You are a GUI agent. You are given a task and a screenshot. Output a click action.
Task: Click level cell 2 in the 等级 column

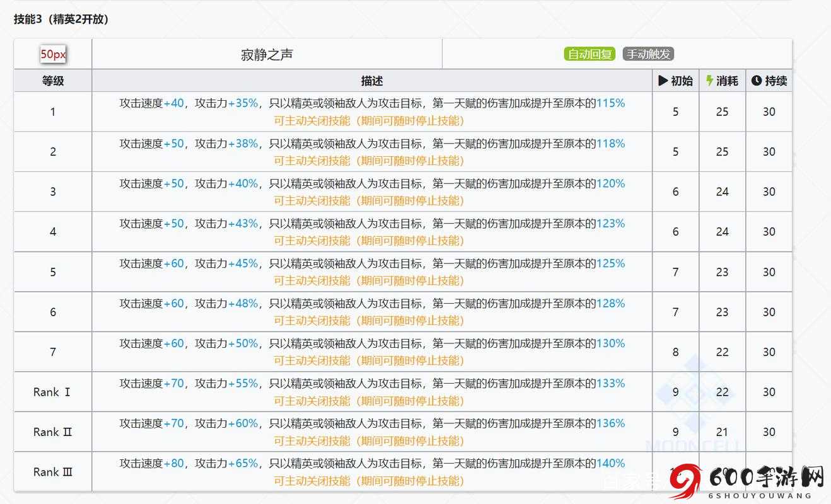click(53, 152)
